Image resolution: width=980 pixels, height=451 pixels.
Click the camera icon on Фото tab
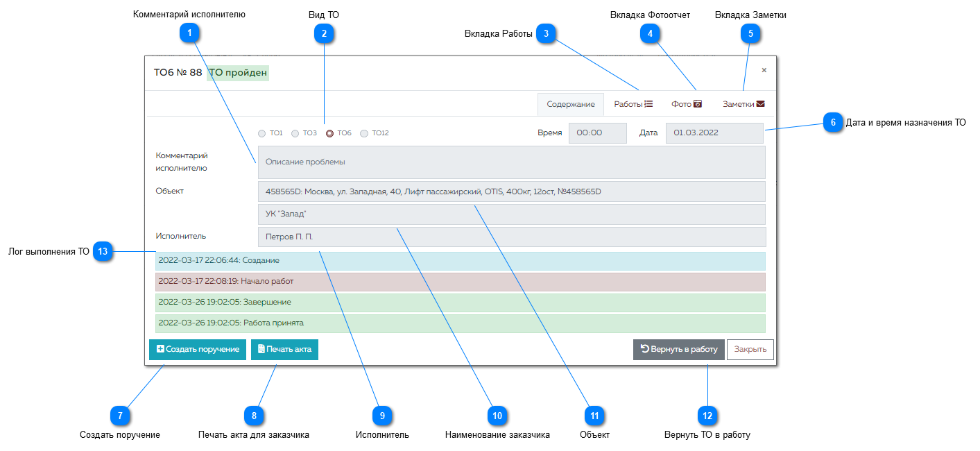pos(698,104)
